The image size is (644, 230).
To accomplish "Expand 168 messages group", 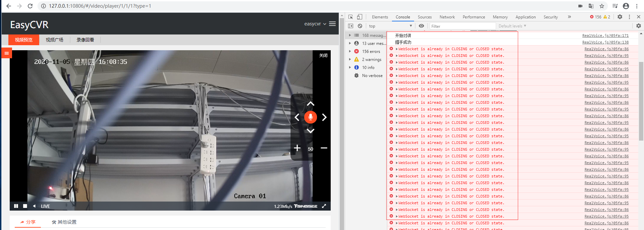I will pyautogui.click(x=350, y=35).
